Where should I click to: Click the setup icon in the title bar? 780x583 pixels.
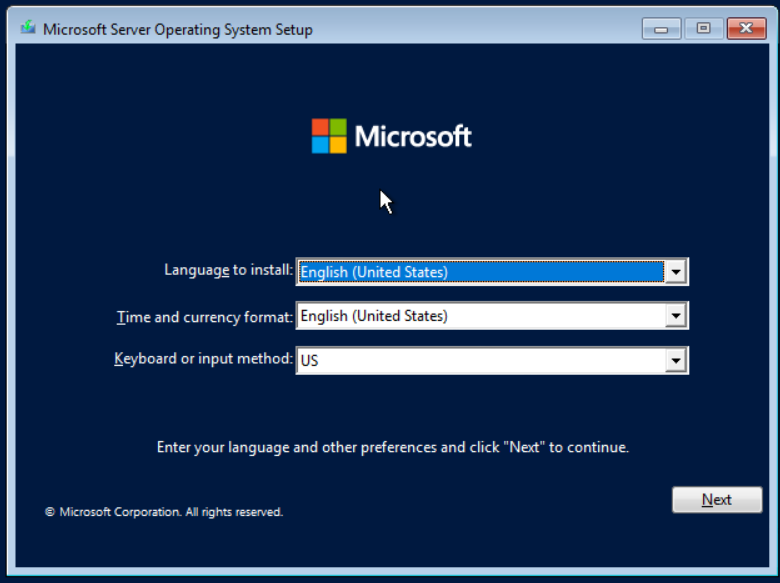29,29
